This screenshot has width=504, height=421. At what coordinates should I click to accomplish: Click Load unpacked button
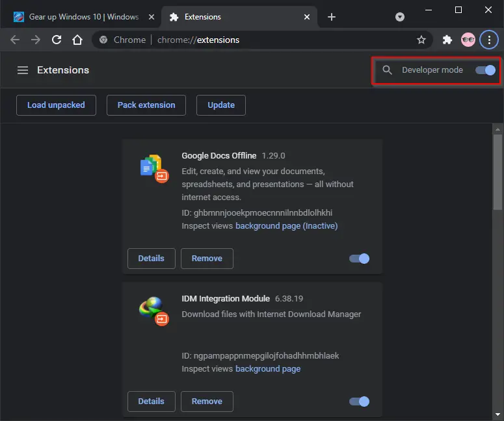coord(56,105)
